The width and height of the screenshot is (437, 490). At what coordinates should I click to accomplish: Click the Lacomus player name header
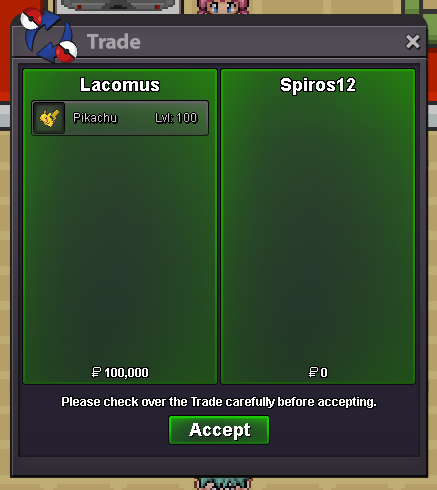tap(120, 85)
